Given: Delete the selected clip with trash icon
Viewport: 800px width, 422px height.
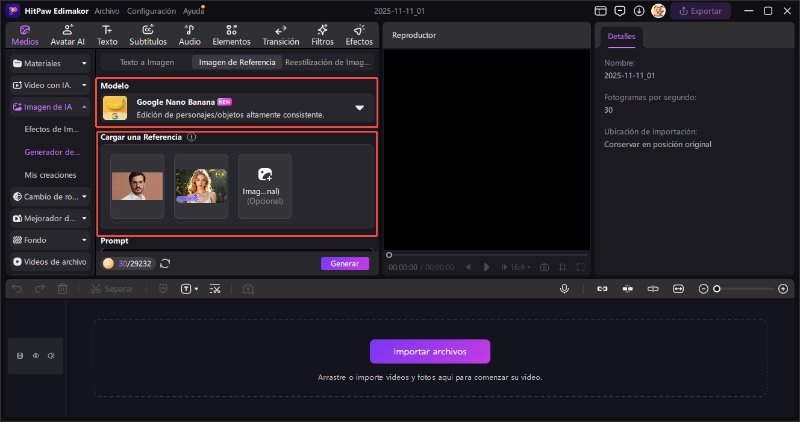Looking at the screenshot, I should 62,289.
